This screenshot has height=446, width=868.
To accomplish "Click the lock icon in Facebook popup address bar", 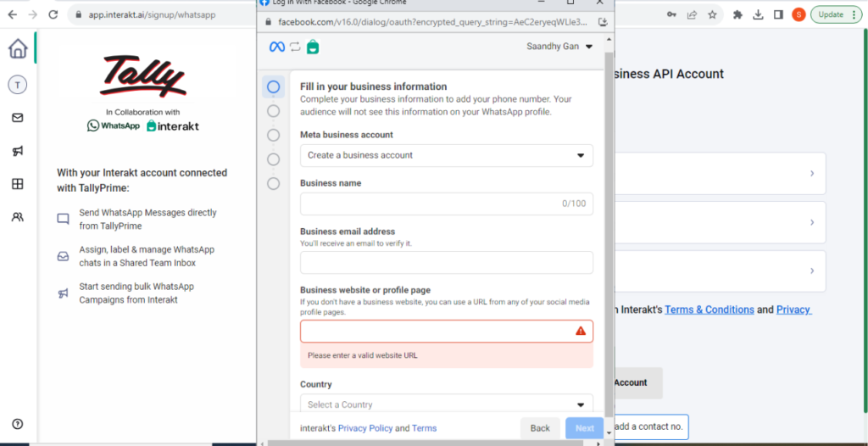I will click(269, 22).
